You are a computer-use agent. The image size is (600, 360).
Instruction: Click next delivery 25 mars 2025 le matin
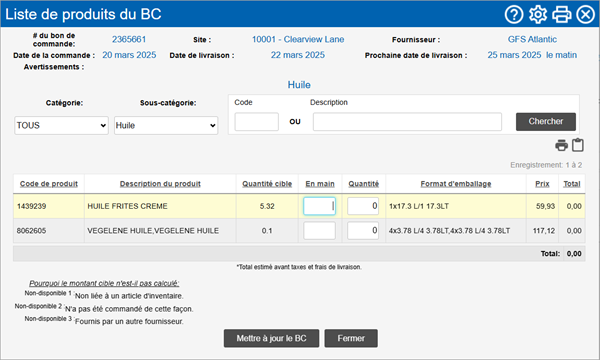click(532, 55)
